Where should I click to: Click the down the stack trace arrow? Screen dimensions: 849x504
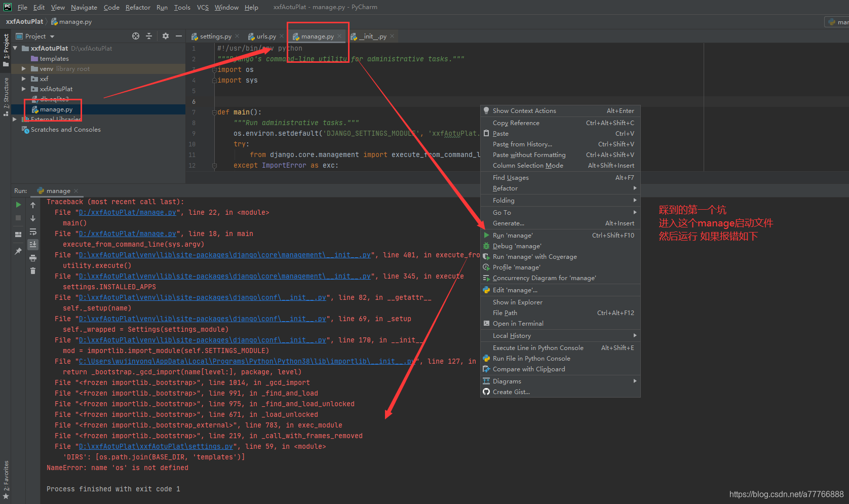33,218
